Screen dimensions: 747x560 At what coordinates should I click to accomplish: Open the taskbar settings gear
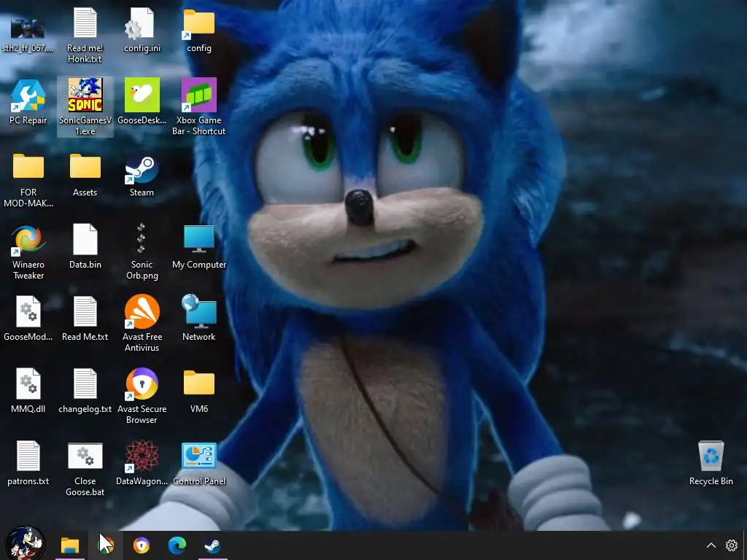pyautogui.click(x=732, y=545)
